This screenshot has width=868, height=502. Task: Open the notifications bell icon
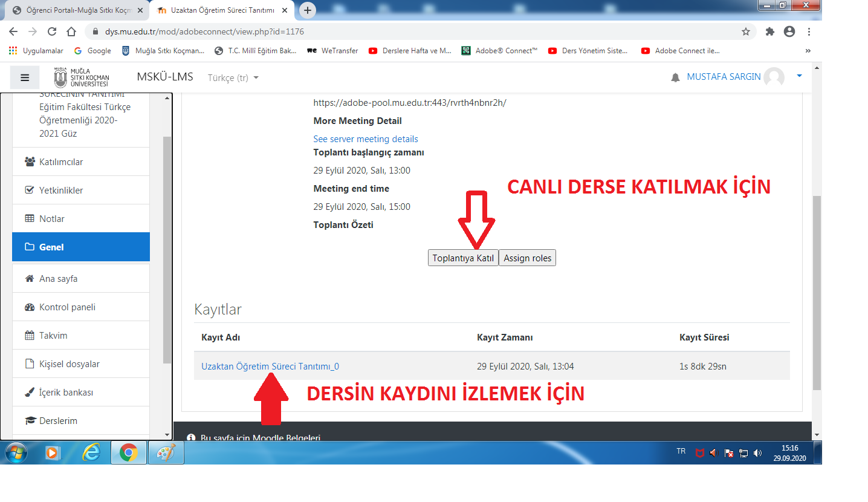675,77
